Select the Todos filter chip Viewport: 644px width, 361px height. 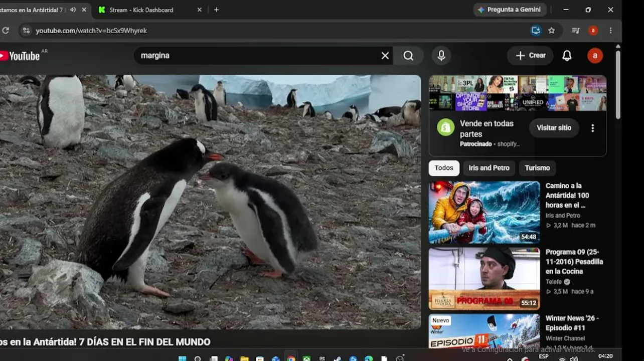[x=444, y=168]
